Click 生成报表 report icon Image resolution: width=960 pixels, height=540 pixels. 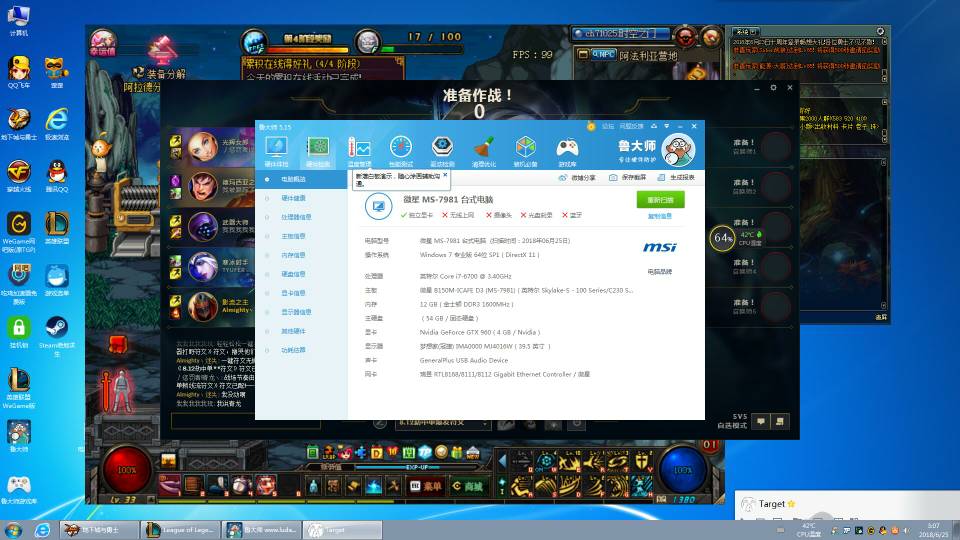675,178
